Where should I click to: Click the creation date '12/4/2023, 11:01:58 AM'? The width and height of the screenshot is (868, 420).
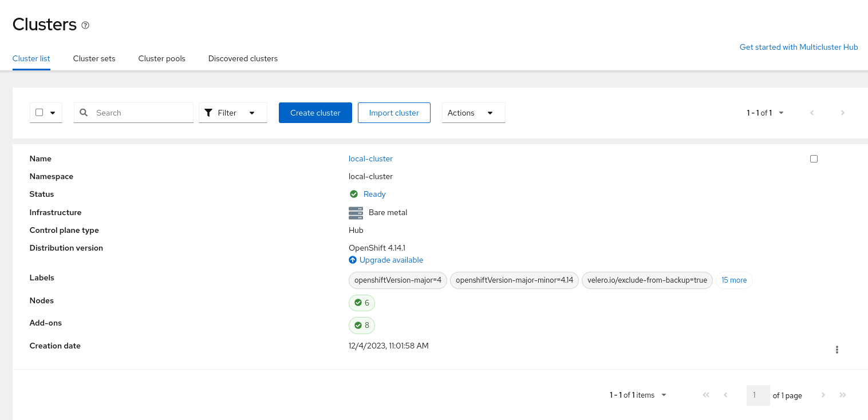pos(389,346)
